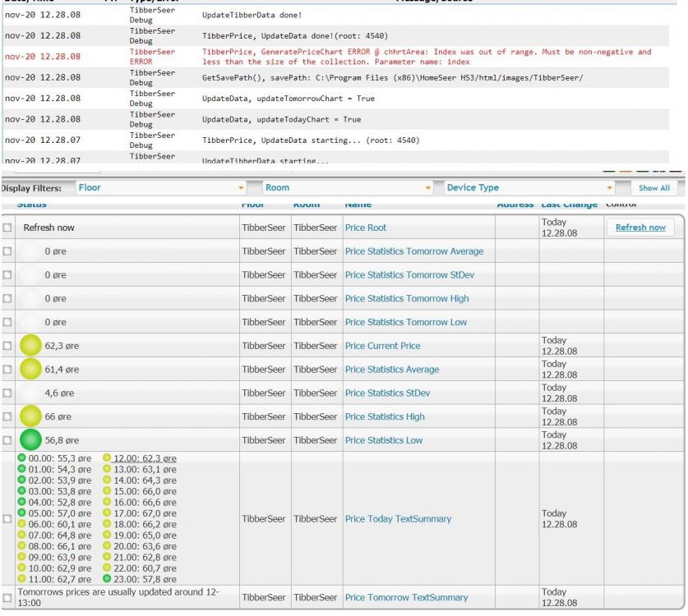Click the yellow icon beside 61,4 øre
The height and width of the screenshot is (616, 688).
point(30,370)
